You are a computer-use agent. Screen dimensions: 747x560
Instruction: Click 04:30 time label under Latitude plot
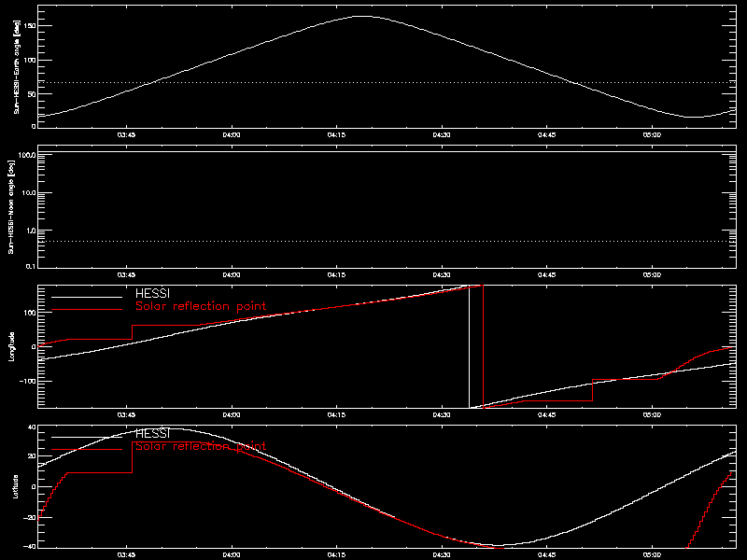click(x=442, y=555)
